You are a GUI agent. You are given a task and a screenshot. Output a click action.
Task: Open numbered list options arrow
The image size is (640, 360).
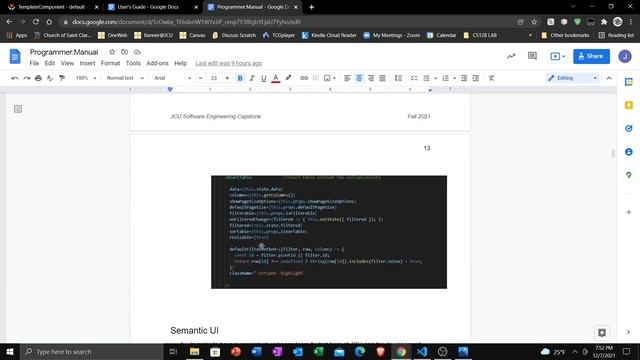[455, 78]
